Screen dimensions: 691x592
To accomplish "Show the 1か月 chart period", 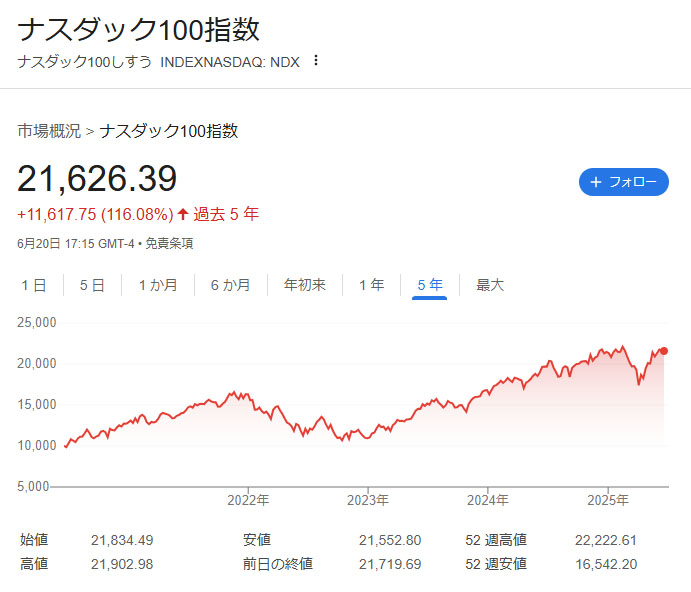I will [158, 285].
